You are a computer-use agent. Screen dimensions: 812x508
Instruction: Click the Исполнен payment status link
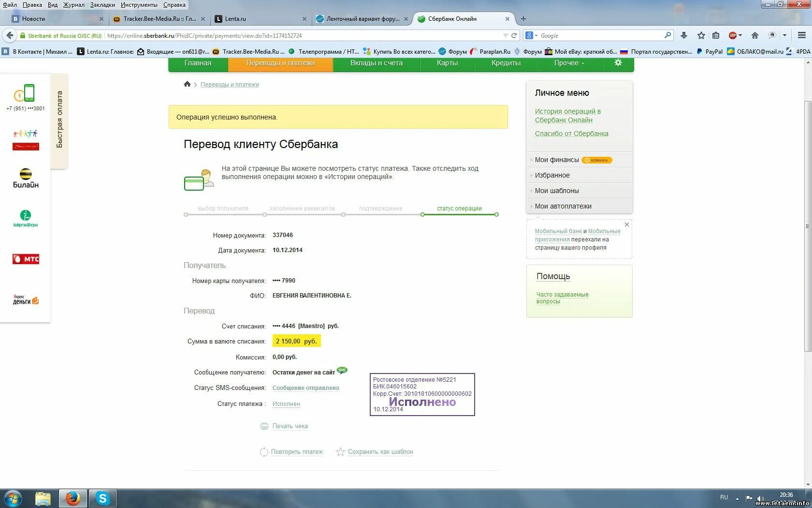286,404
